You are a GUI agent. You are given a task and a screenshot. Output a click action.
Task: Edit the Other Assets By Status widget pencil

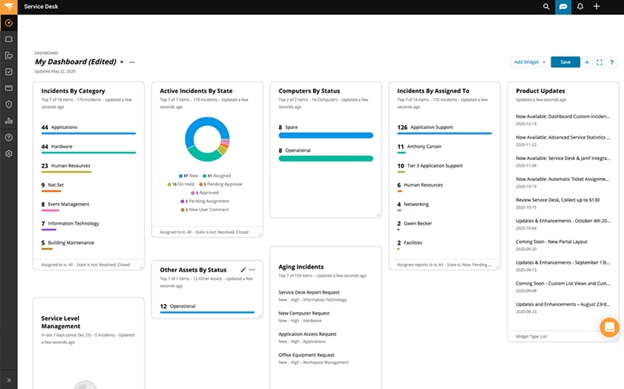coord(243,270)
